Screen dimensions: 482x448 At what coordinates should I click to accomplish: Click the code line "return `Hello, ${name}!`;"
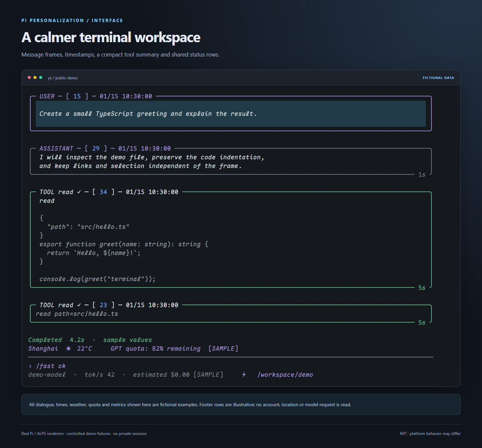(94, 253)
